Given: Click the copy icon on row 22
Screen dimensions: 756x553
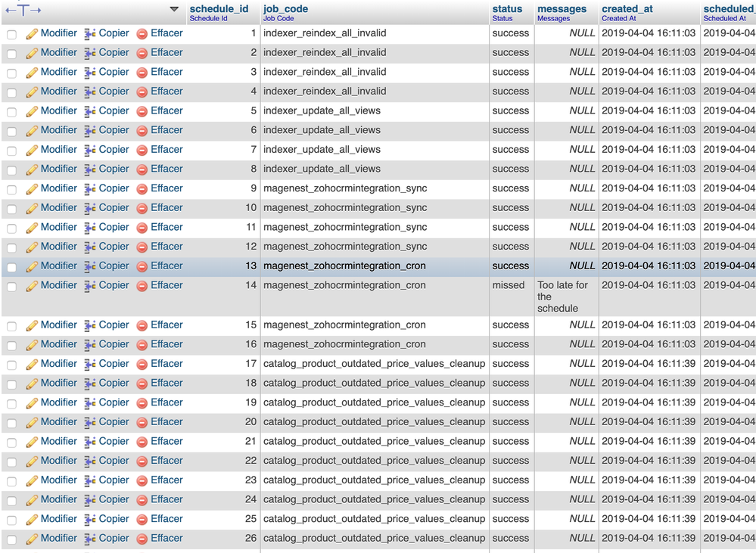Looking at the screenshot, I should 90,461.
